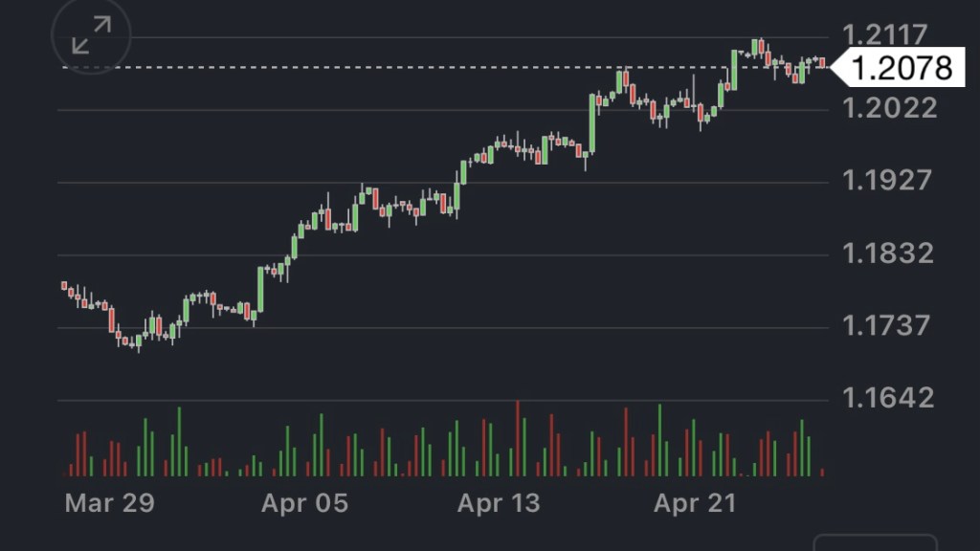Click the 1.1642 price level label
Viewport: 980px width, 551px height.
pos(887,398)
